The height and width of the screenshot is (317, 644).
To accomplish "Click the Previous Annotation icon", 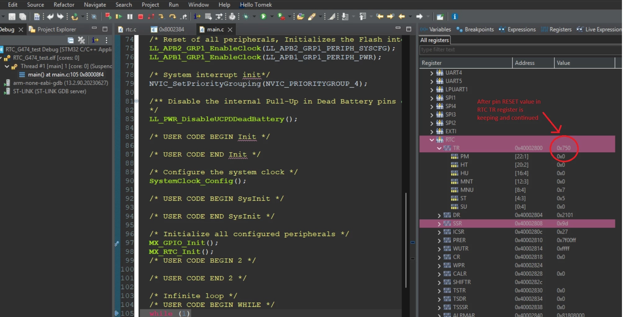I will click(x=362, y=16).
